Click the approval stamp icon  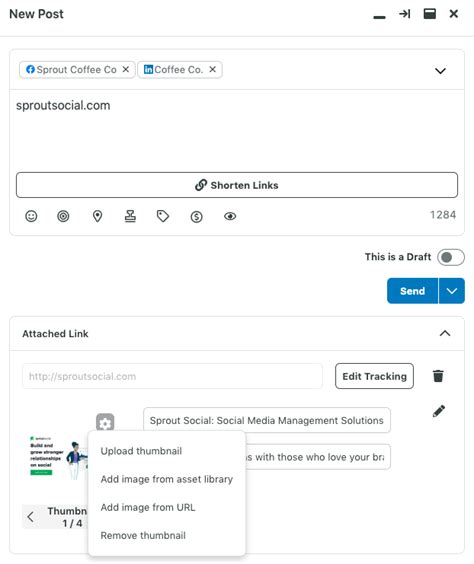point(130,216)
